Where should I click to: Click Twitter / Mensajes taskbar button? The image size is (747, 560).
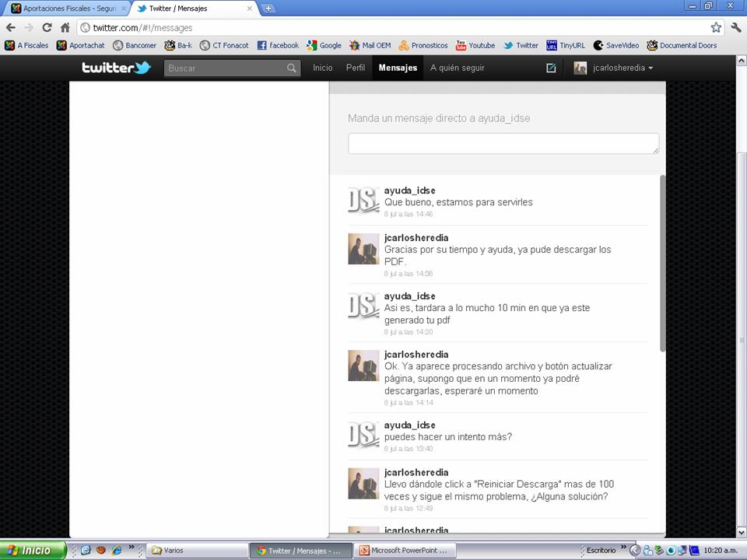[x=301, y=551]
